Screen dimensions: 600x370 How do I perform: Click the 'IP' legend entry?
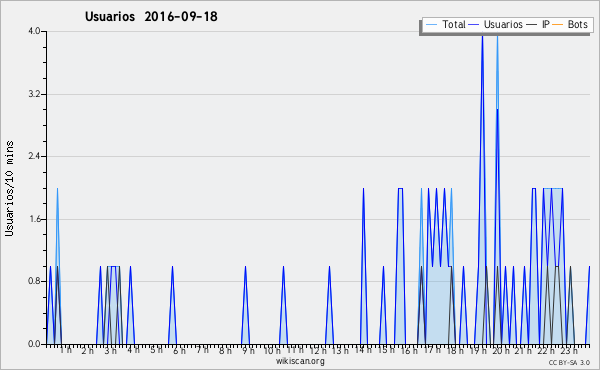[538, 24]
